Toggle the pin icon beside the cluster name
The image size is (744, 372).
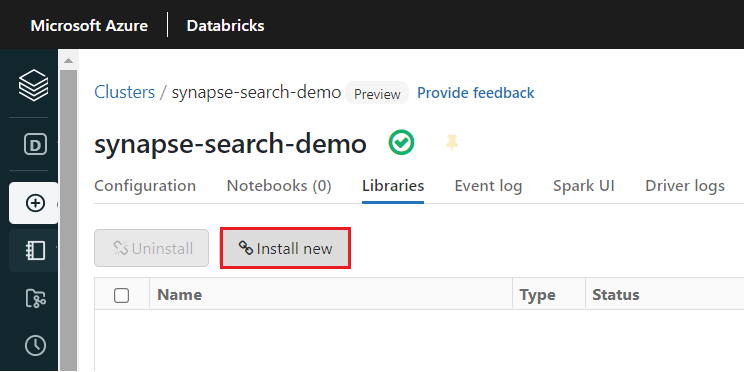point(452,143)
